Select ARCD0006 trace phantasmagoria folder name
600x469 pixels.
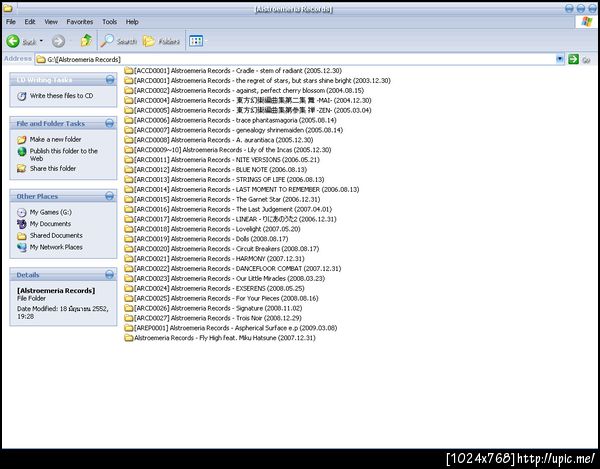click(235, 120)
